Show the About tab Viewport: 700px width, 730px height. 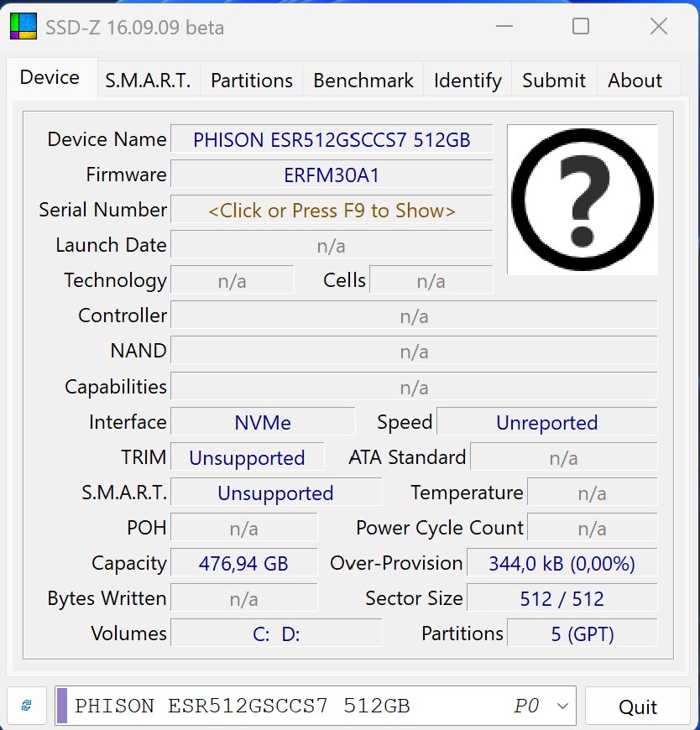[x=635, y=81]
